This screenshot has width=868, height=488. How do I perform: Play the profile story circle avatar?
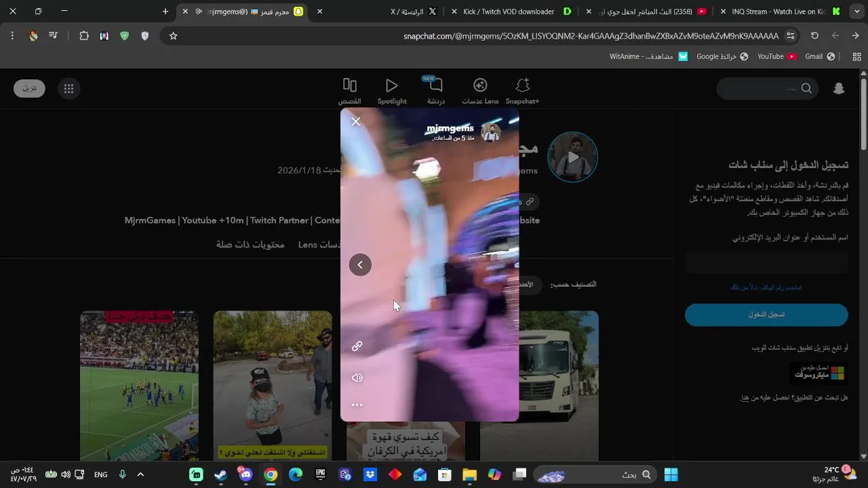pyautogui.click(x=572, y=157)
